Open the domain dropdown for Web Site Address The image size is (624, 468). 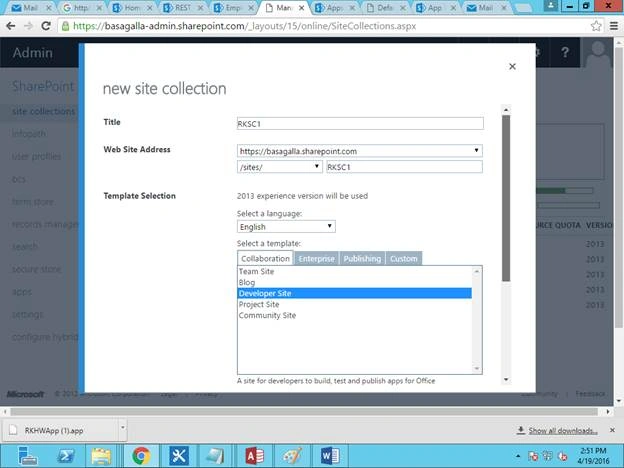(x=360, y=151)
